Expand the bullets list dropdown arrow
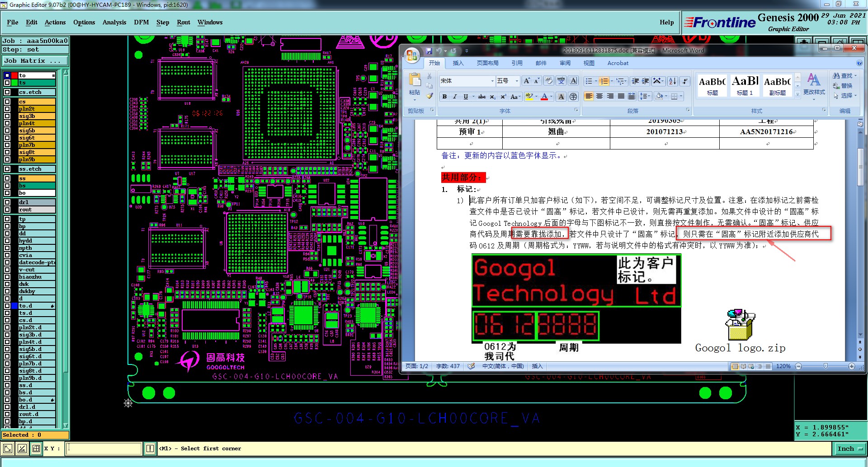The image size is (868, 467). 596,81
